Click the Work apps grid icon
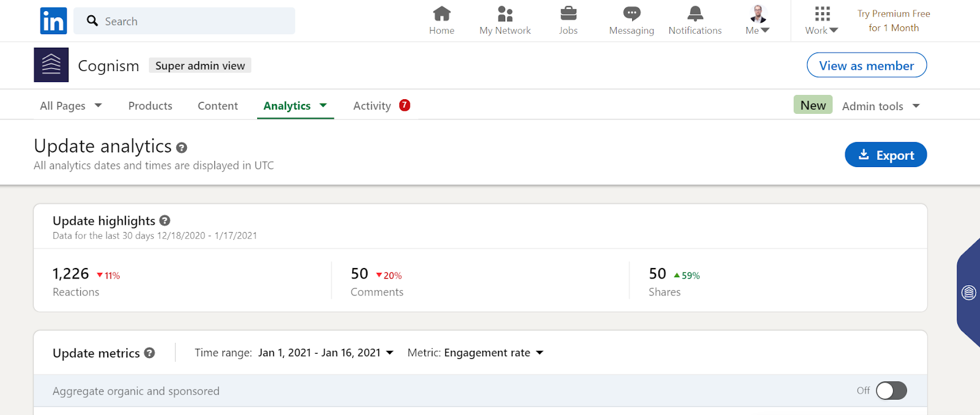This screenshot has height=415, width=980. pyautogui.click(x=822, y=13)
